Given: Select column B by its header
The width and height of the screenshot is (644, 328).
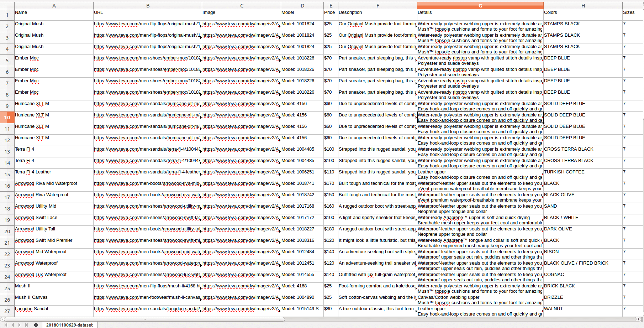Looking at the screenshot, I should [148, 6].
